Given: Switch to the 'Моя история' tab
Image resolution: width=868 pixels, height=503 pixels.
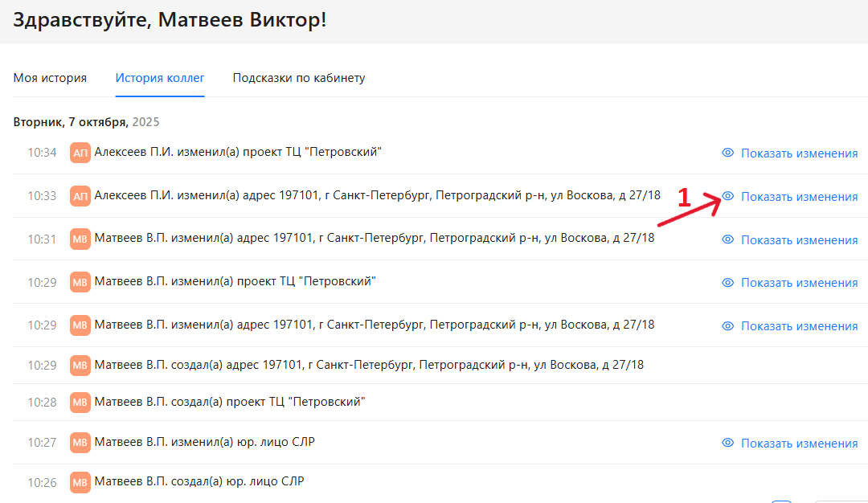Looking at the screenshot, I should point(50,77).
